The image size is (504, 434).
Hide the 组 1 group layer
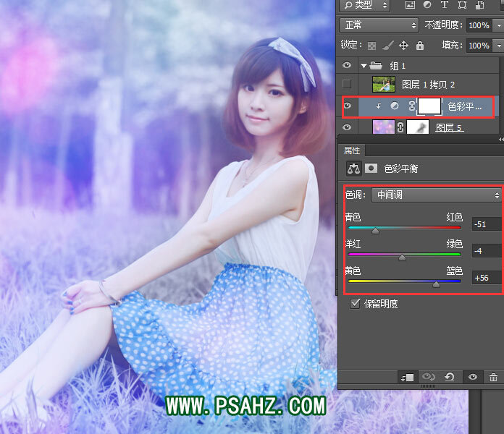pyautogui.click(x=347, y=65)
